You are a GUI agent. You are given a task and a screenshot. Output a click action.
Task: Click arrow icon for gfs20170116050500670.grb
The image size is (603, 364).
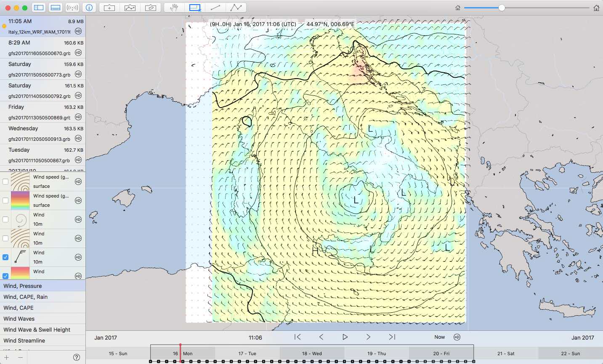click(x=78, y=53)
